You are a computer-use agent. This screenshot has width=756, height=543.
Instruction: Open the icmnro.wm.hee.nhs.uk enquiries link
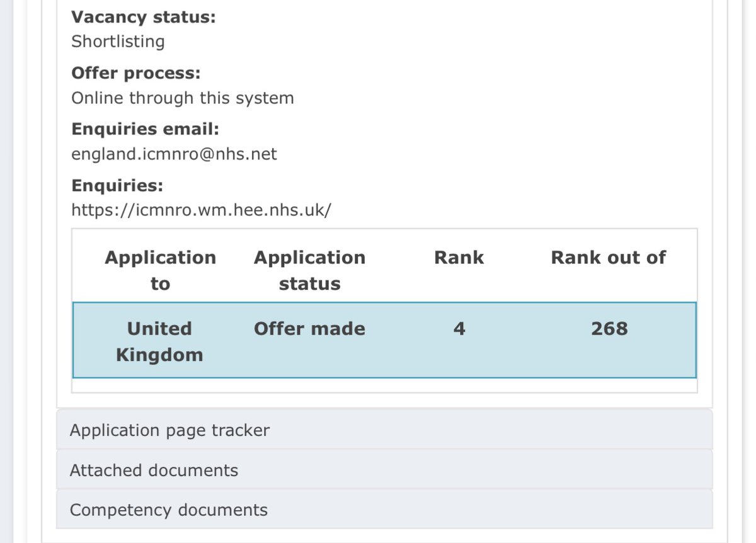coord(201,210)
